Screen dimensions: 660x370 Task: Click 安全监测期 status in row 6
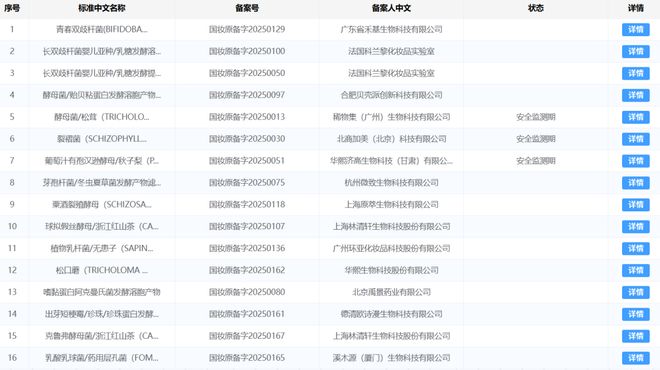pyautogui.click(x=536, y=139)
